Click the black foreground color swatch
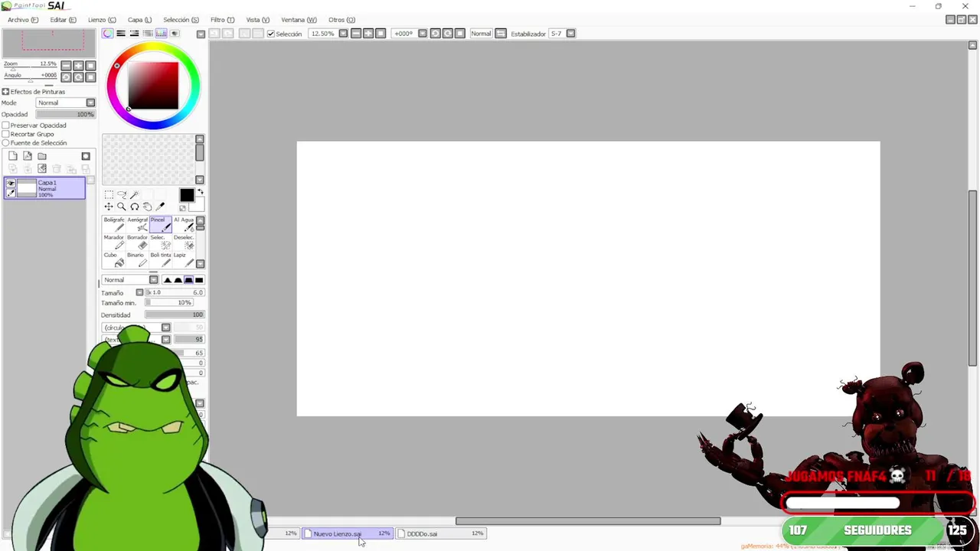The image size is (980, 551). click(187, 195)
